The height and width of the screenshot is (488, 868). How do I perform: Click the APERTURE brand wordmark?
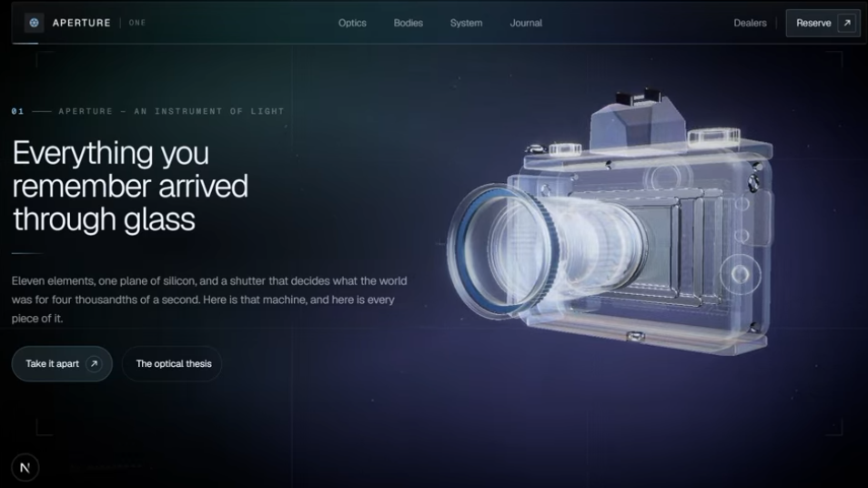(81, 23)
